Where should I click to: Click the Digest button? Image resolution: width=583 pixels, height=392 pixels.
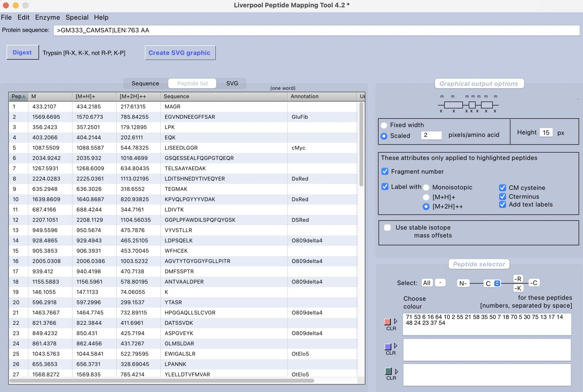pyautogui.click(x=22, y=53)
